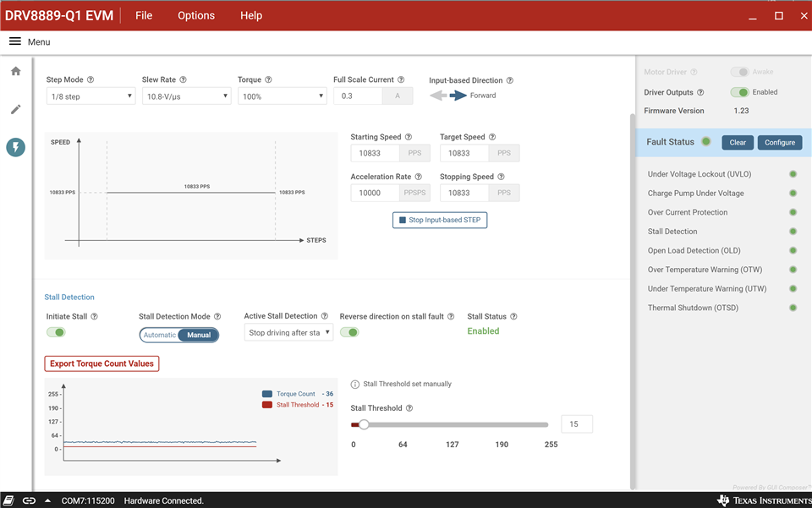
Task: Open the Active Stall Detection dropdown
Action: click(288, 333)
